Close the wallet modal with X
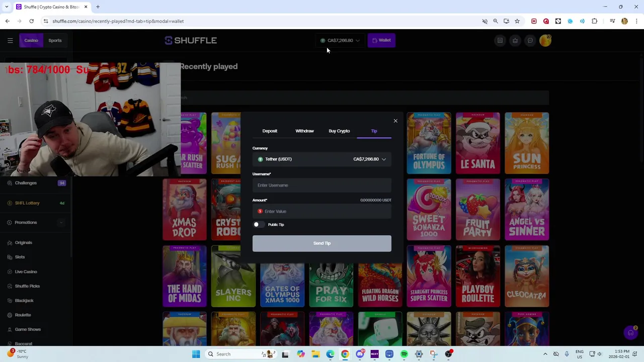This screenshot has height=362, width=644. pyautogui.click(x=395, y=121)
